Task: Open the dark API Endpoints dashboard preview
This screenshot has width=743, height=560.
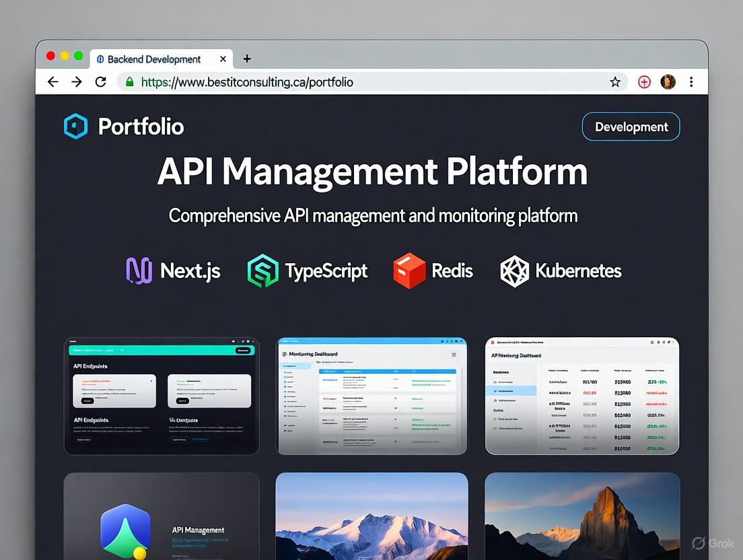Action: point(162,395)
